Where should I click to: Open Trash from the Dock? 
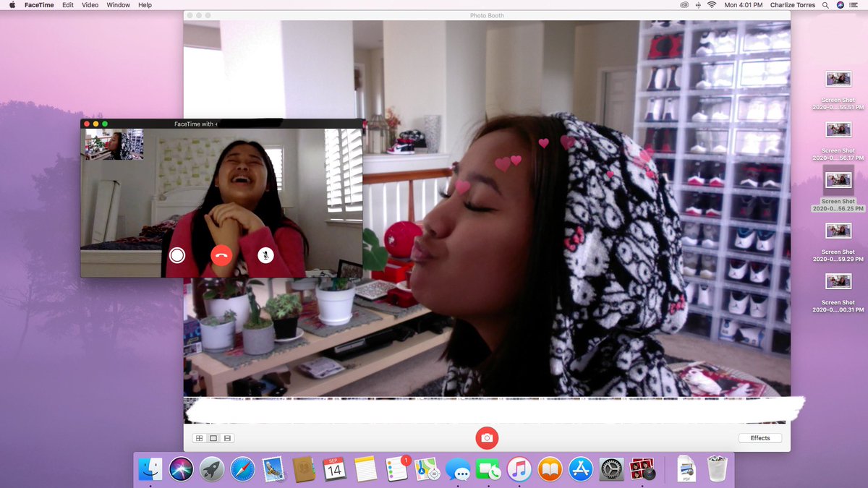pyautogui.click(x=717, y=469)
